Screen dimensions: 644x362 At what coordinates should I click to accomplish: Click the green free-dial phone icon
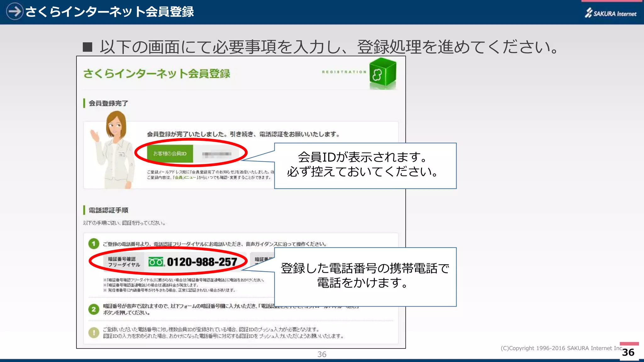pyautogui.click(x=156, y=262)
